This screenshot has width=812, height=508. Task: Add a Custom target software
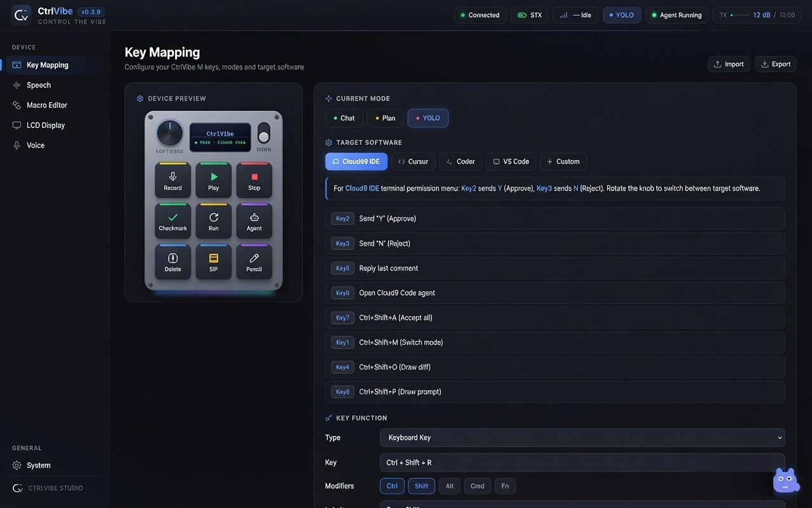tap(563, 161)
